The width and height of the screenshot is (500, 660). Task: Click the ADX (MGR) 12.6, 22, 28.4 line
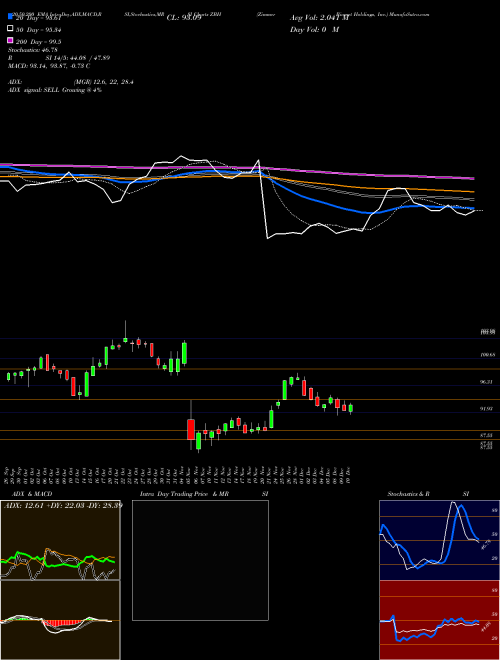click(71, 82)
